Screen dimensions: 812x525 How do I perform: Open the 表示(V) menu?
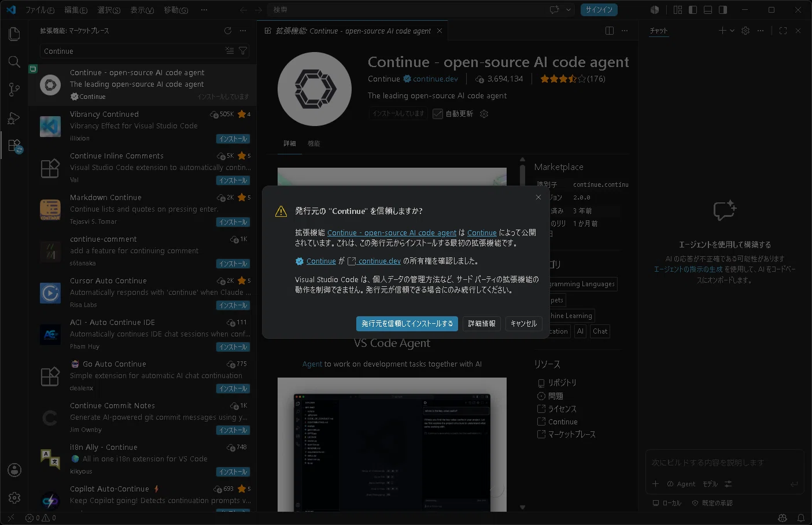[142, 10]
